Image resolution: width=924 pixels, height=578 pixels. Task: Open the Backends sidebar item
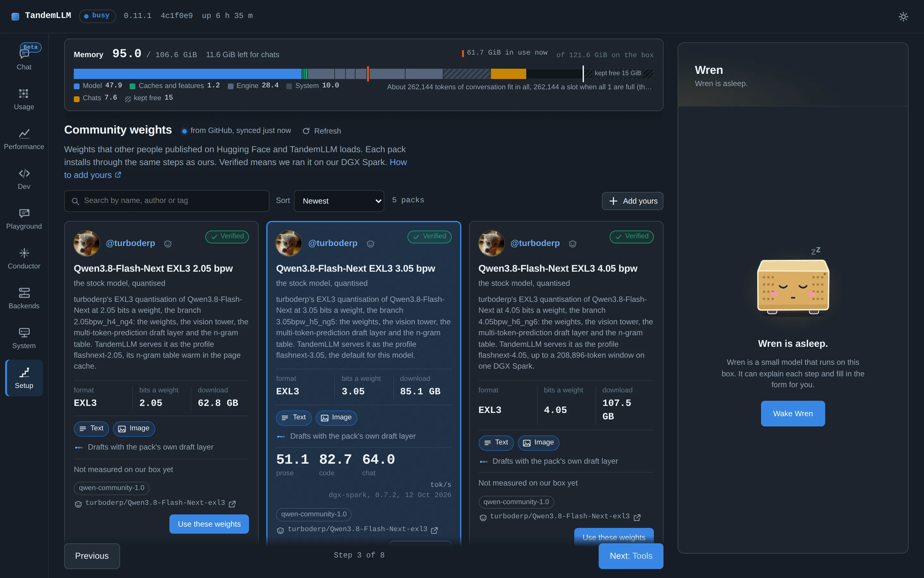(24, 298)
